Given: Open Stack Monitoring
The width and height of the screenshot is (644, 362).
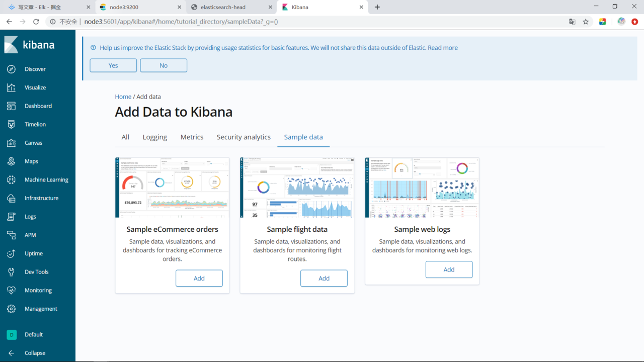Looking at the screenshot, I should (38, 290).
